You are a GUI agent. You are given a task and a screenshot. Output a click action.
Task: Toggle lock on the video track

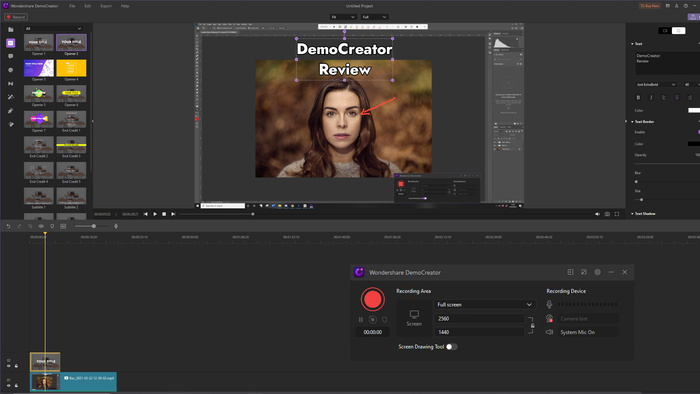click(x=17, y=386)
